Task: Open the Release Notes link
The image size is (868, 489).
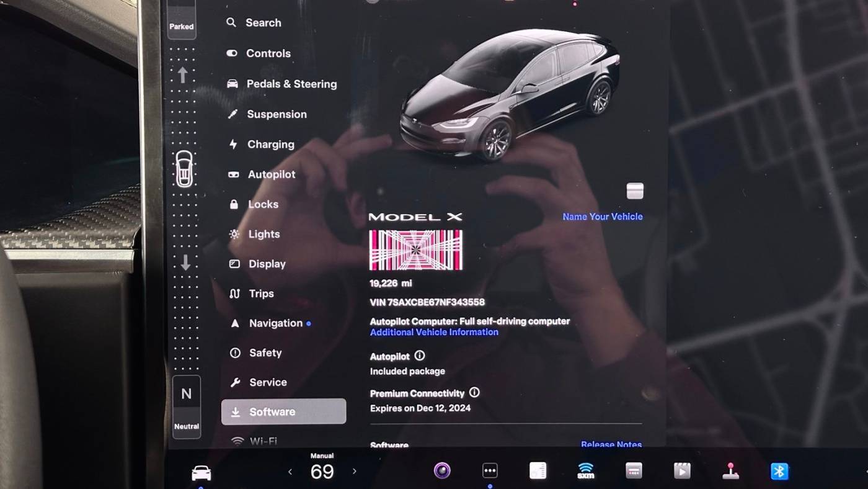Action: click(611, 444)
